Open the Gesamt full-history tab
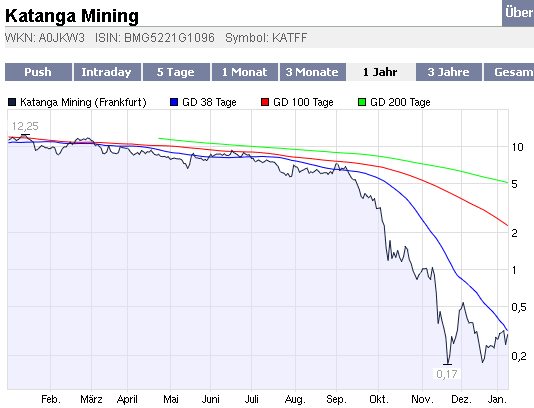Image resolution: width=534 pixels, height=408 pixels. click(x=509, y=72)
